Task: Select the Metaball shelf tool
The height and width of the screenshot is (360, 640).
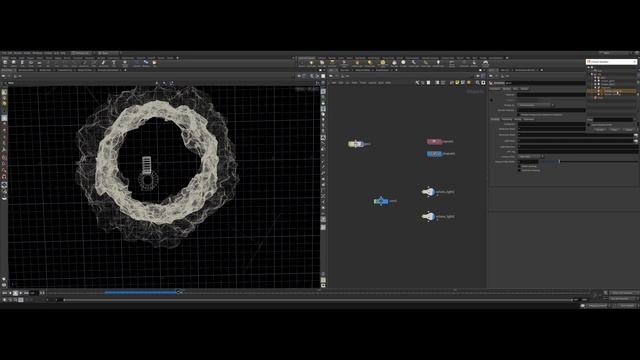Action: (x=146, y=62)
